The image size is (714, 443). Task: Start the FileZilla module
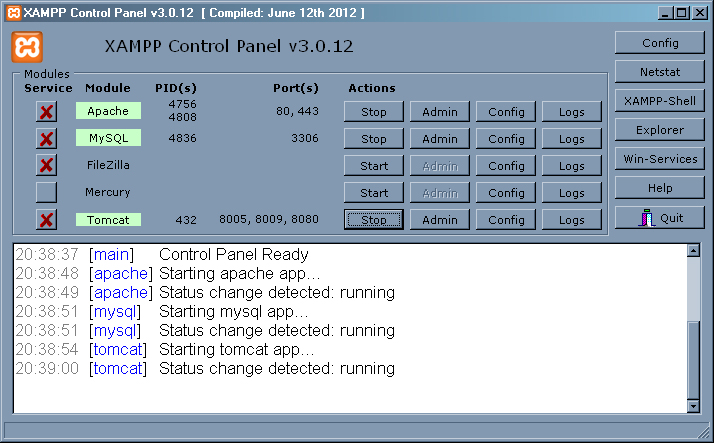pos(374,166)
